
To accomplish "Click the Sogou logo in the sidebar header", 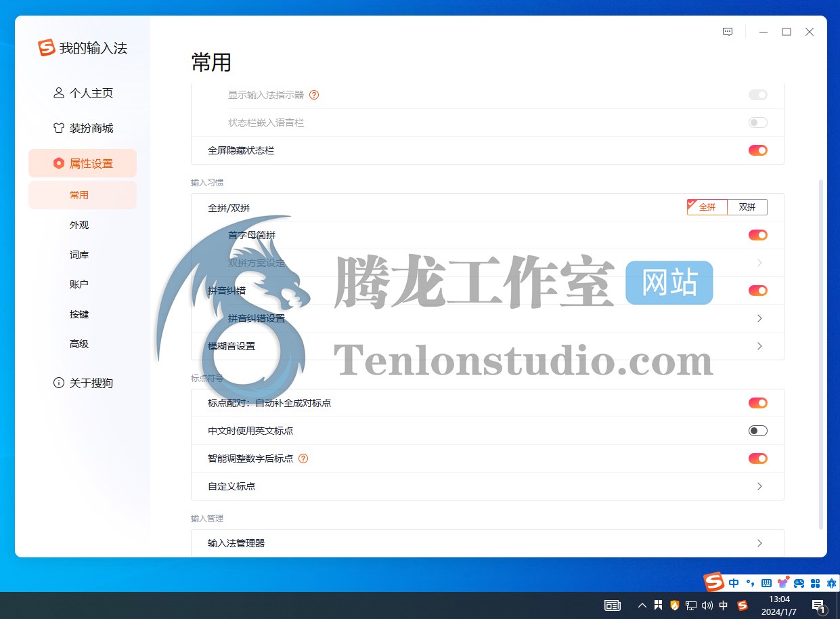I will pos(47,48).
